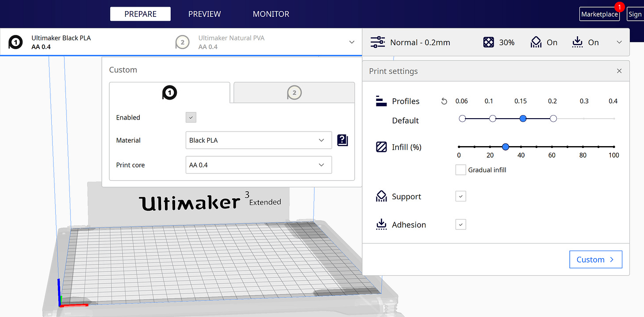Collapse the print settings header chevron

point(619,42)
